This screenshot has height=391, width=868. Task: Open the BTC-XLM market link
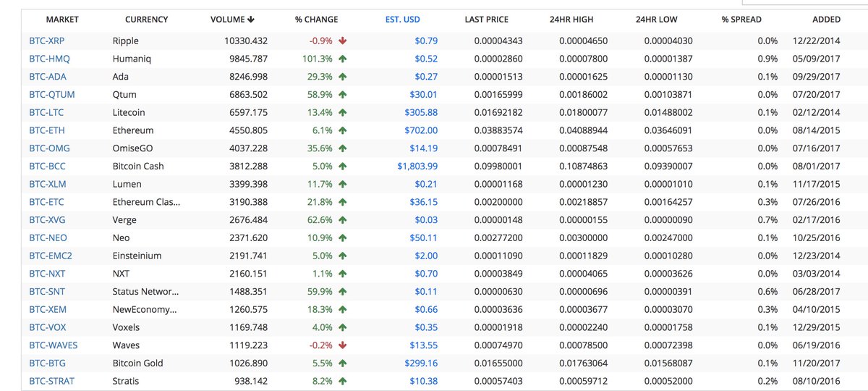tap(48, 184)
